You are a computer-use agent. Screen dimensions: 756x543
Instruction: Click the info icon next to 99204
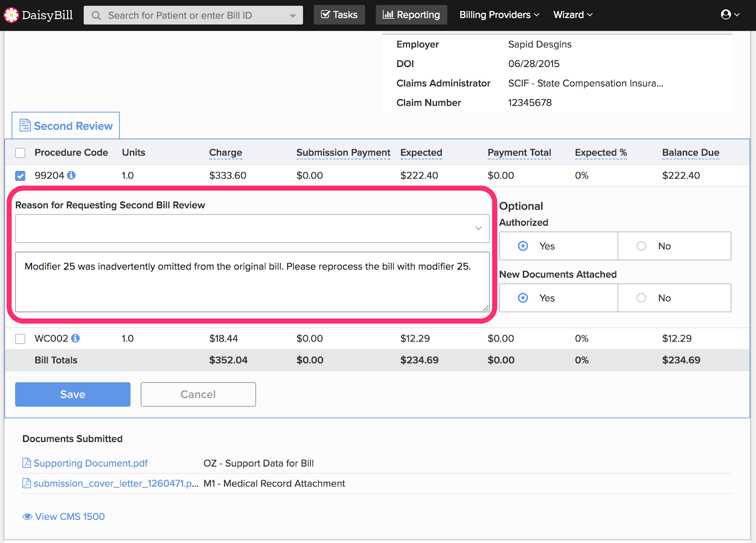click(x=71, y=175)
